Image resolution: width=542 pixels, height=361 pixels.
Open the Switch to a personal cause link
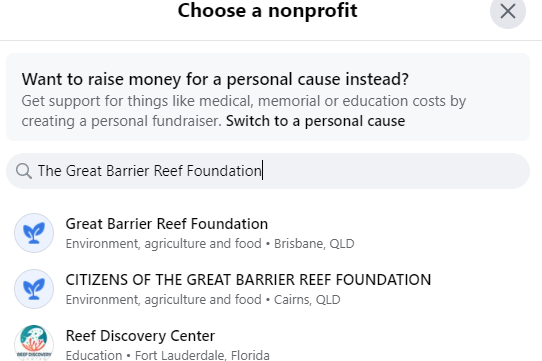coord(315,121)
